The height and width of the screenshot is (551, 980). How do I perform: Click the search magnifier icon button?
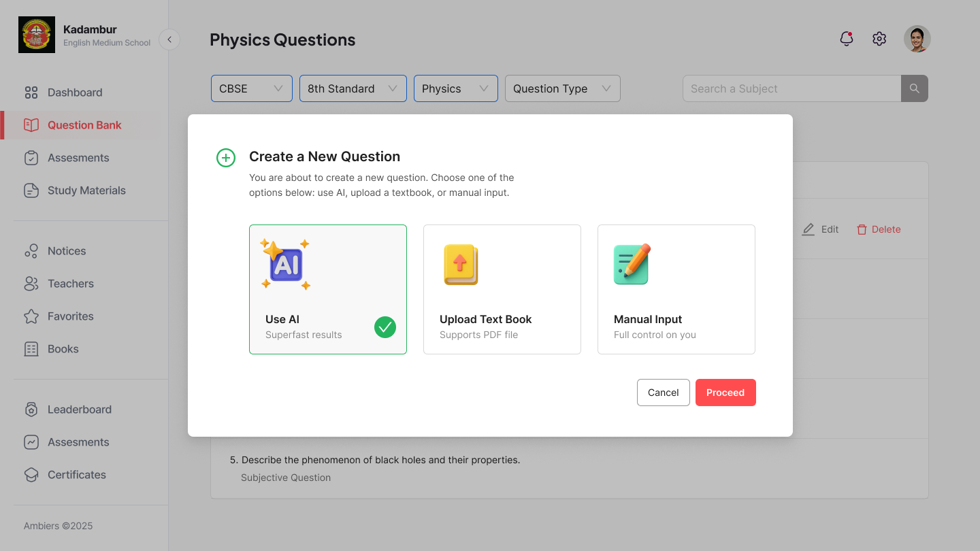point(915,88)
